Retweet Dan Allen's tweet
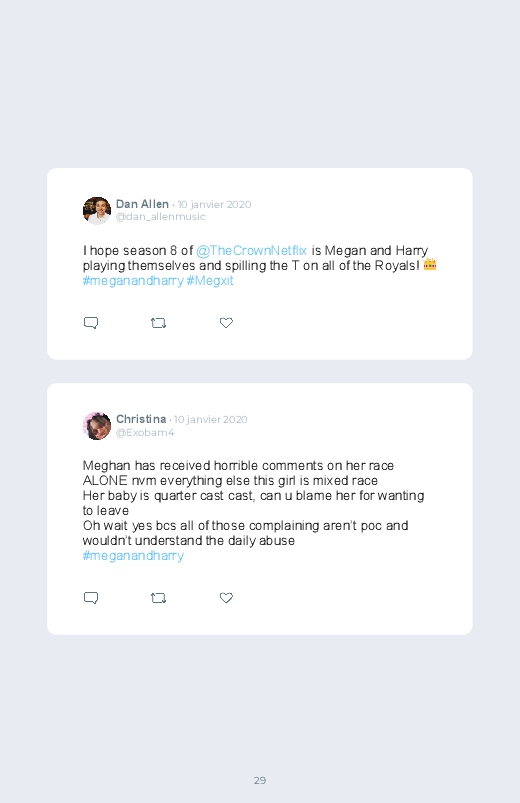 (158, 323)
